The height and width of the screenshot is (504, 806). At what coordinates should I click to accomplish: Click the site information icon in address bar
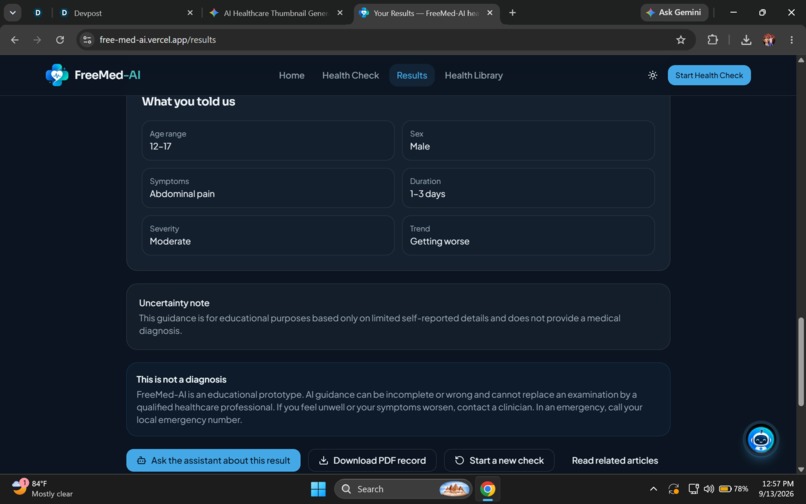pyautogui.click(x=87, y=40)
